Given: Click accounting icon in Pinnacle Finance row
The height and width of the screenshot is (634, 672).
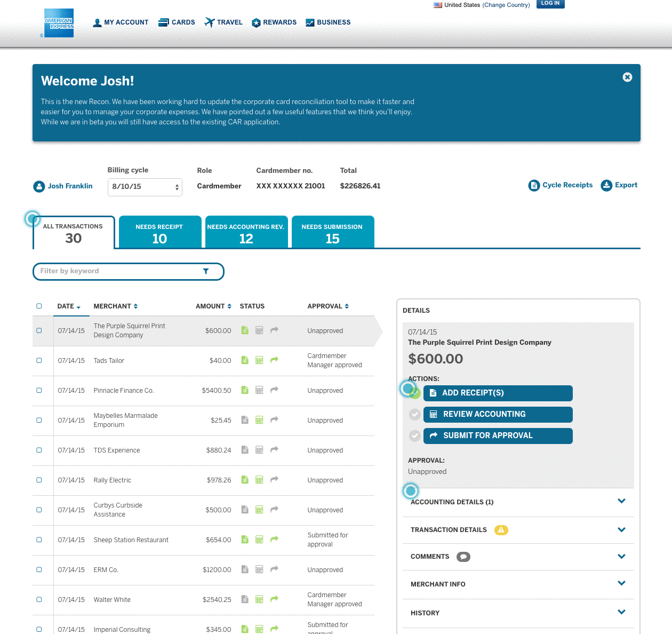Looking at the screenshot, I should pos(259,390).
